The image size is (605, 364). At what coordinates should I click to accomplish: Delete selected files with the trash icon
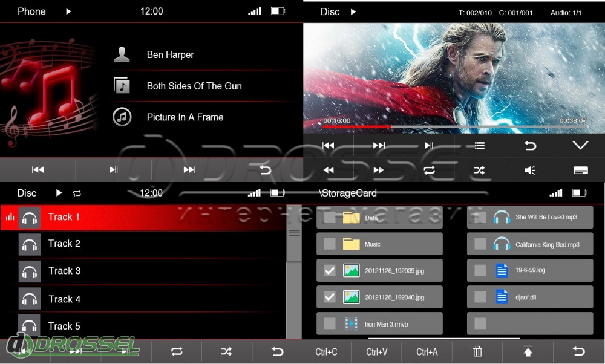click(477, 351)
